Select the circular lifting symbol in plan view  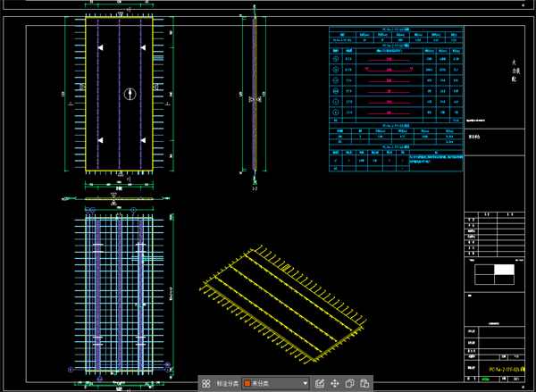(x=130, y=94)
